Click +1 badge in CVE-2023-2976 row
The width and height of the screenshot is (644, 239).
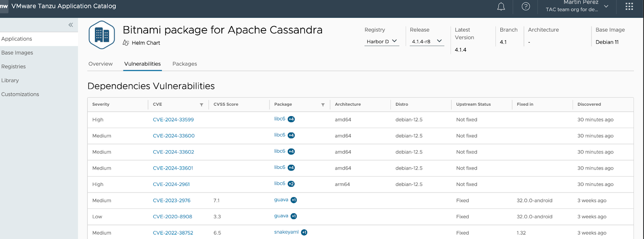pos(294,200)
